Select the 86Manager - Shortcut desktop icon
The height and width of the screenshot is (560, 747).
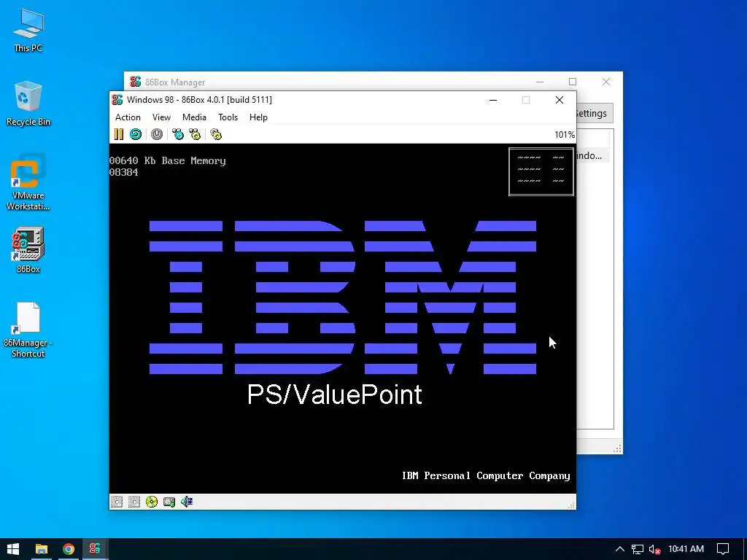tap(28, 330)
